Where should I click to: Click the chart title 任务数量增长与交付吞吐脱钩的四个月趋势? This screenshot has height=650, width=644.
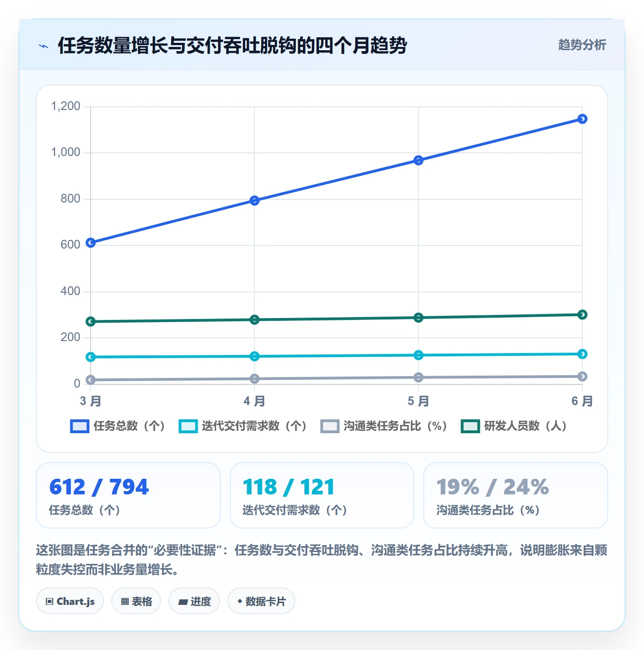click(x=232, y=46)
